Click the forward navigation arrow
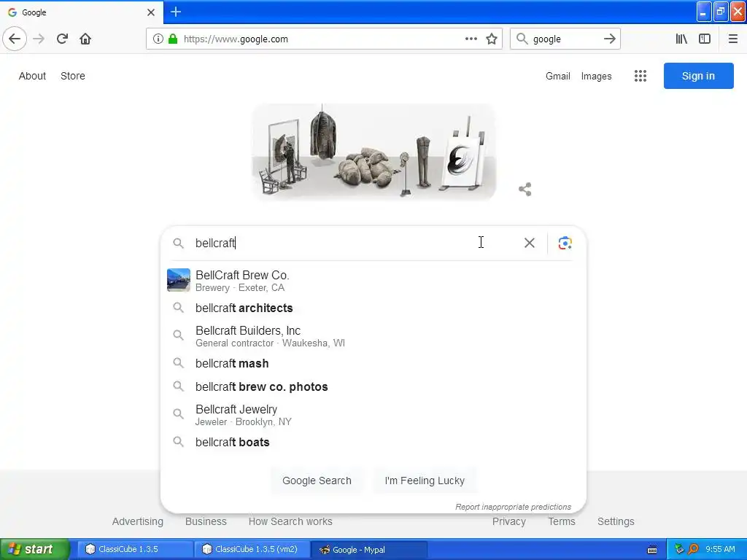 [x=39, y=39]
